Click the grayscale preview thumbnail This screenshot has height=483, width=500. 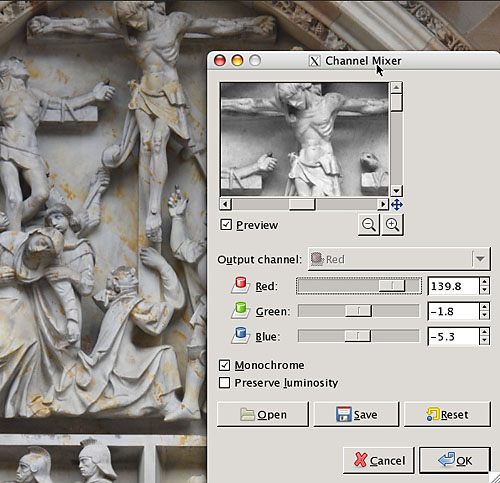pos(304,139)
